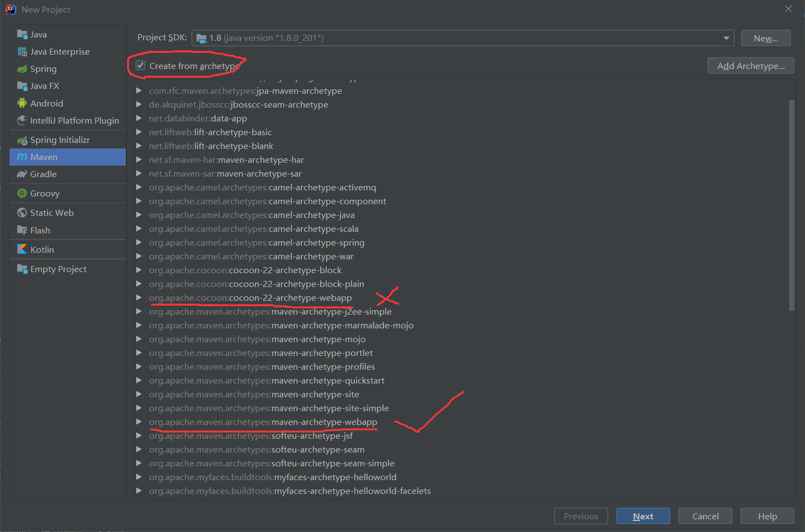Click the Groovy green circle icon
This screenshot has width=805, height=532.
22,193
